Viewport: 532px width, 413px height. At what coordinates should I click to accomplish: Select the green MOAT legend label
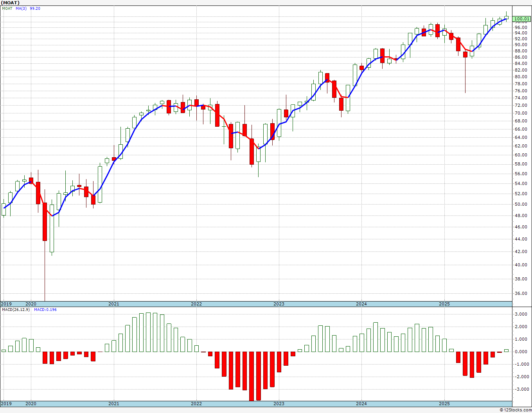(7, 8)
